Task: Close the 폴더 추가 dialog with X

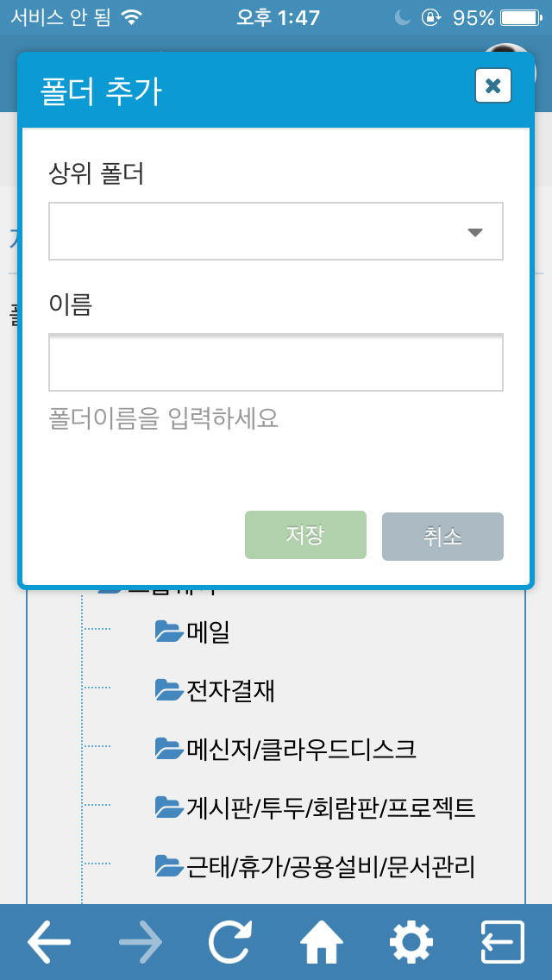Action: (493, 85)
